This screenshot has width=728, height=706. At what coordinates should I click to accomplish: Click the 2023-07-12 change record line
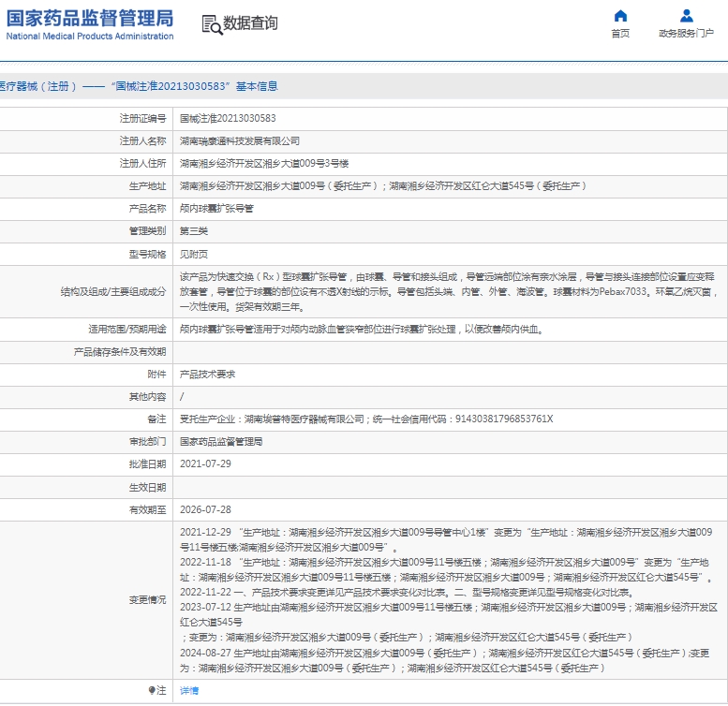click(449, 622)
